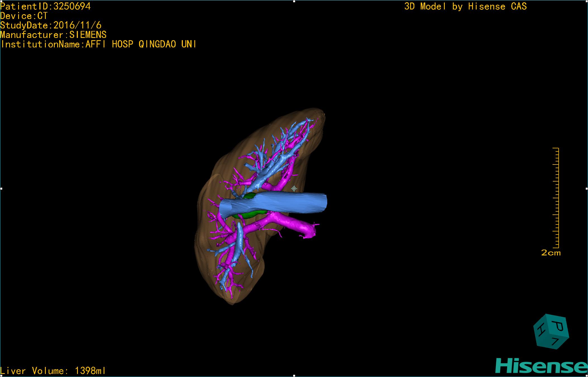
Task: Click the crosshair target marker at view center
Action: coord(294,189)
